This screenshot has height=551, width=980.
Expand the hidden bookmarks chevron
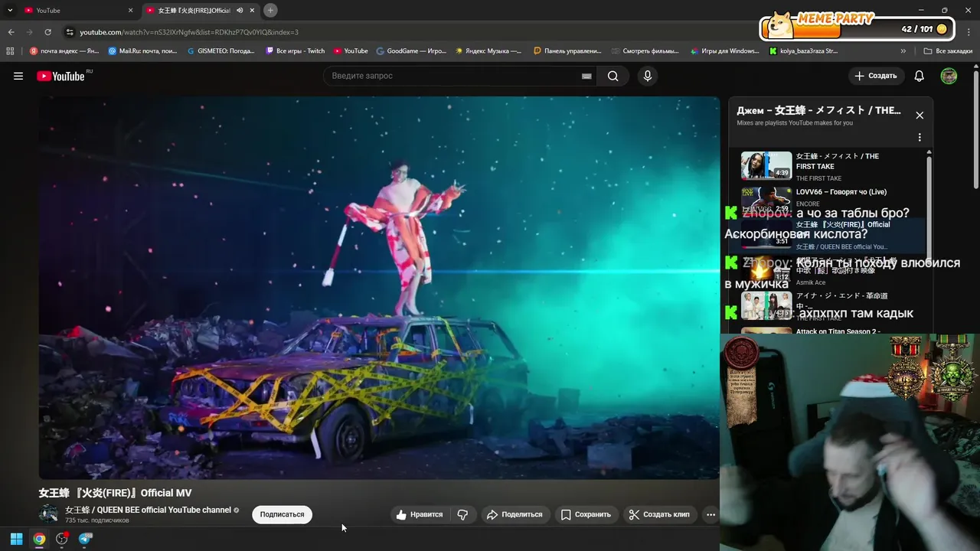pyautogui.click(x=903, y=51)
